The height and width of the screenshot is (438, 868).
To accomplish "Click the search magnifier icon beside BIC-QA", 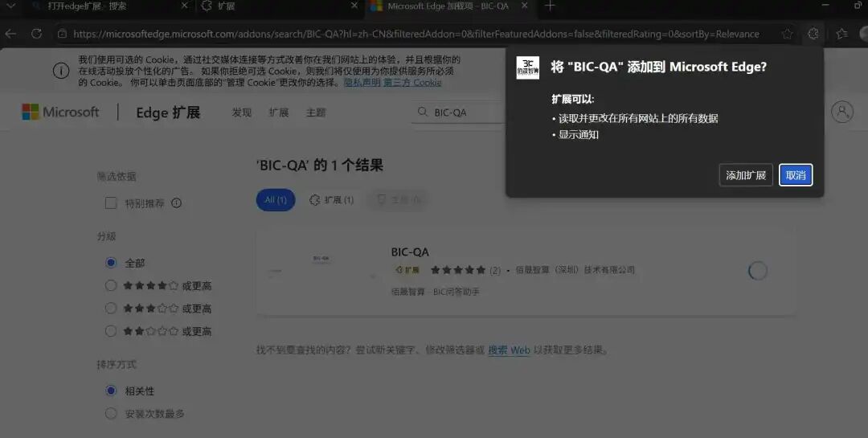I will click(423, 112).
